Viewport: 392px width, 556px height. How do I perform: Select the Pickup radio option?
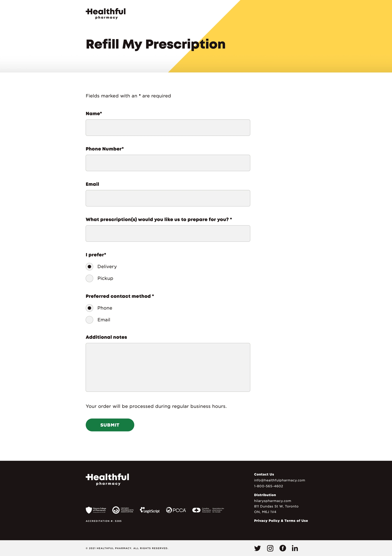point(90,278)
